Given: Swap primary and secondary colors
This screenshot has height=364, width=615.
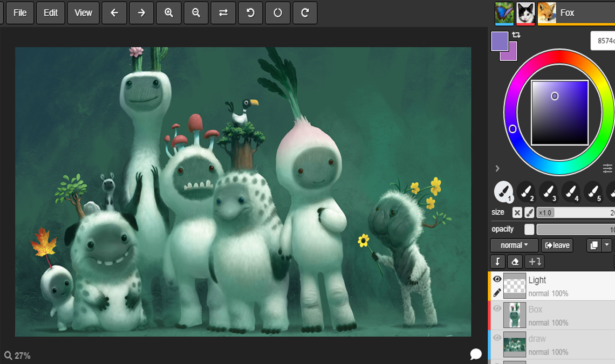Looking at the screenshot, I should 516,35.
